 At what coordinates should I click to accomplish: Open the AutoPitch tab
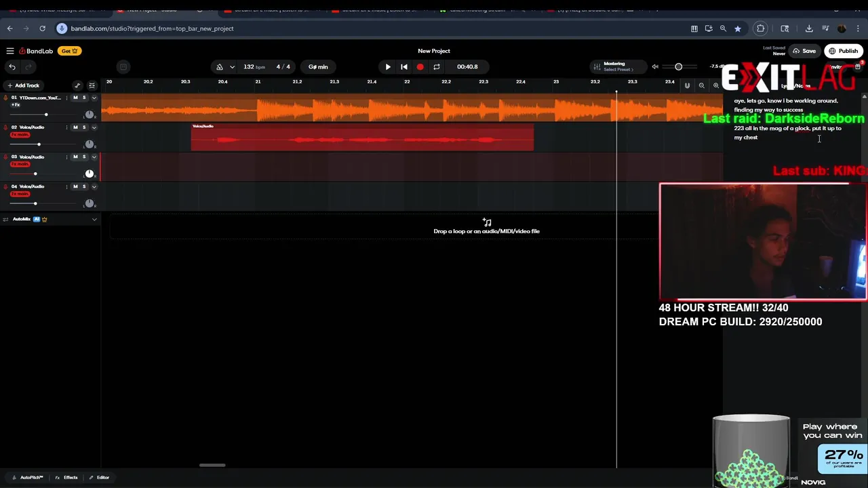(x=28, y=478)
